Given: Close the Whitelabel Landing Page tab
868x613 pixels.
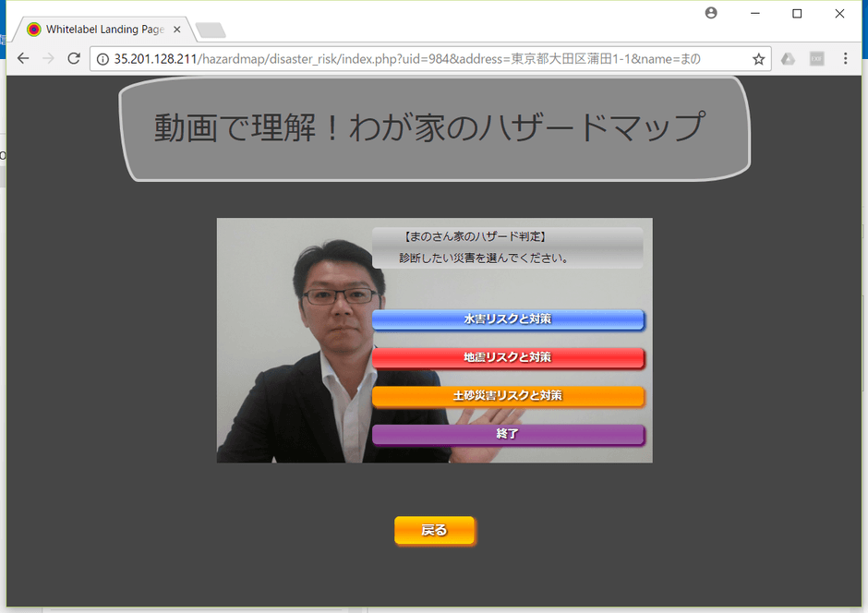Looking at the screenshot, I should 175,28.
